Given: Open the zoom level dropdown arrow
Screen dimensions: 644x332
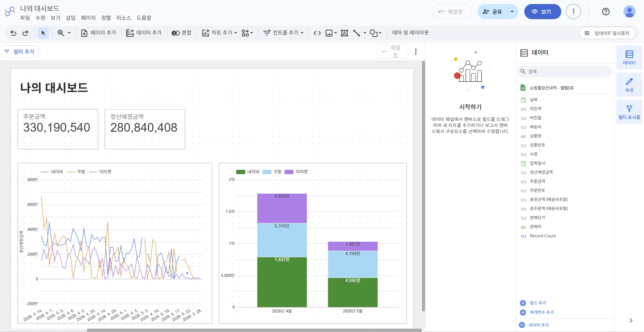Looking at the screenshot, I should (69, 33).
